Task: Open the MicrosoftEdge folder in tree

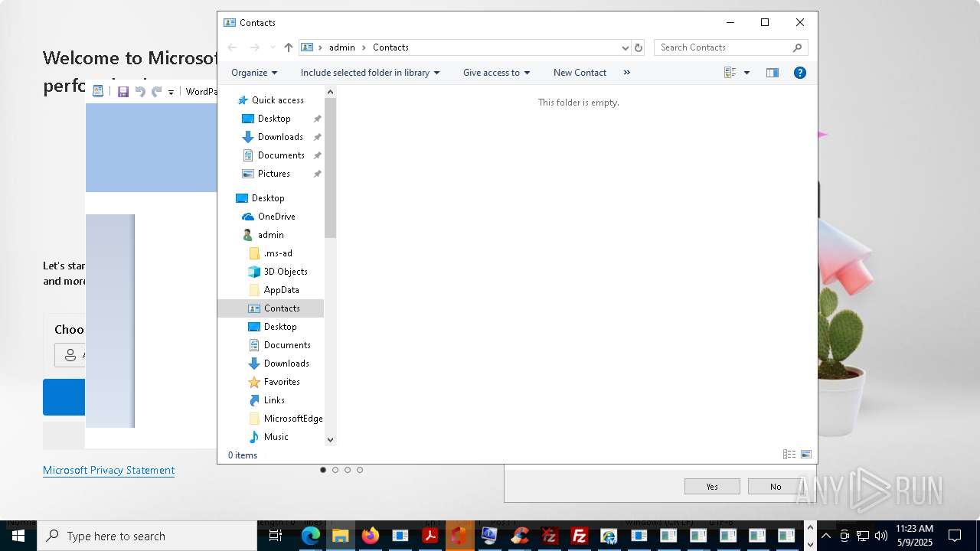Action: pos(293,419)
